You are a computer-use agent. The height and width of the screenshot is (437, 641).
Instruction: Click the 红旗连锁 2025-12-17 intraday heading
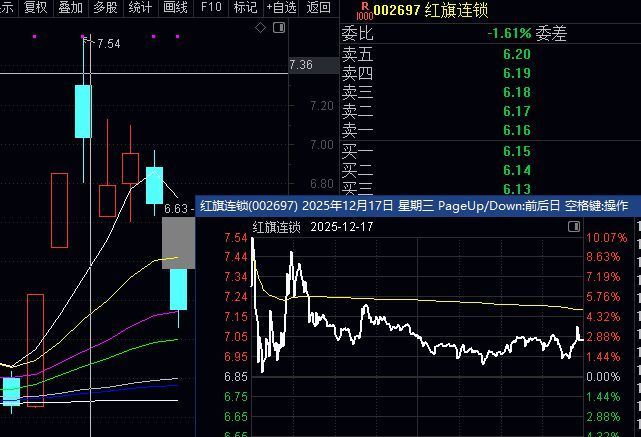313,227
